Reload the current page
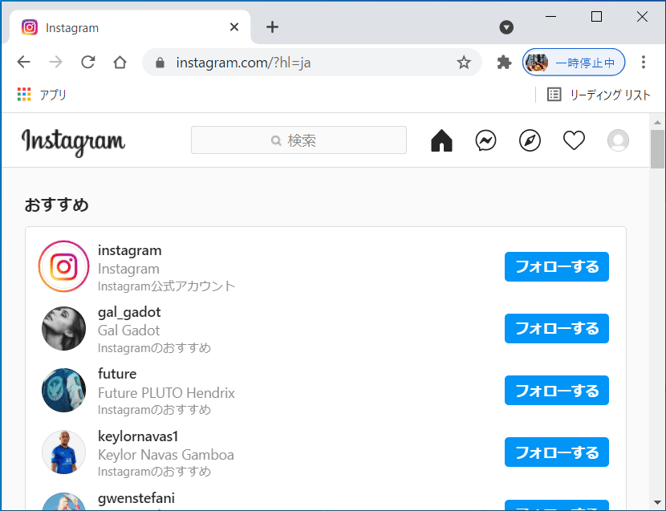 click(x=88, y=62)
